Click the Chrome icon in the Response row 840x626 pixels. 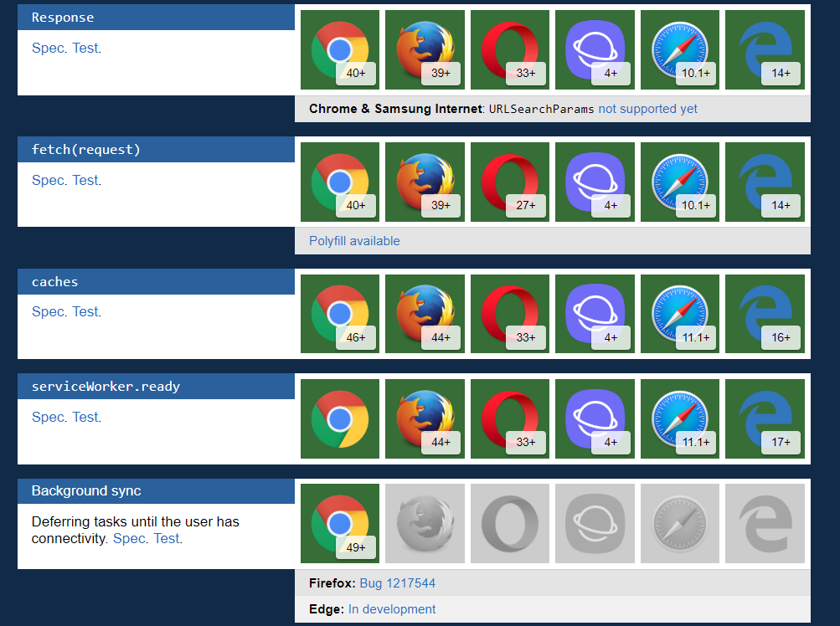pyautogui.click(x=340, y=50)
